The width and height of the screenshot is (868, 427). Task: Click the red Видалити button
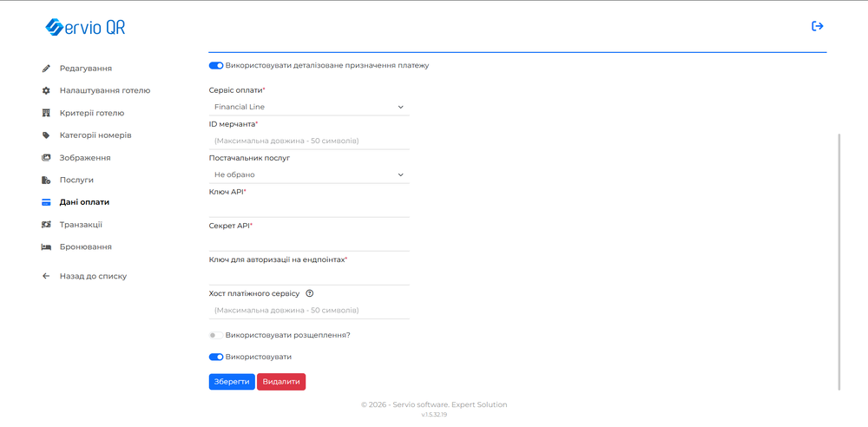(281, 382)
